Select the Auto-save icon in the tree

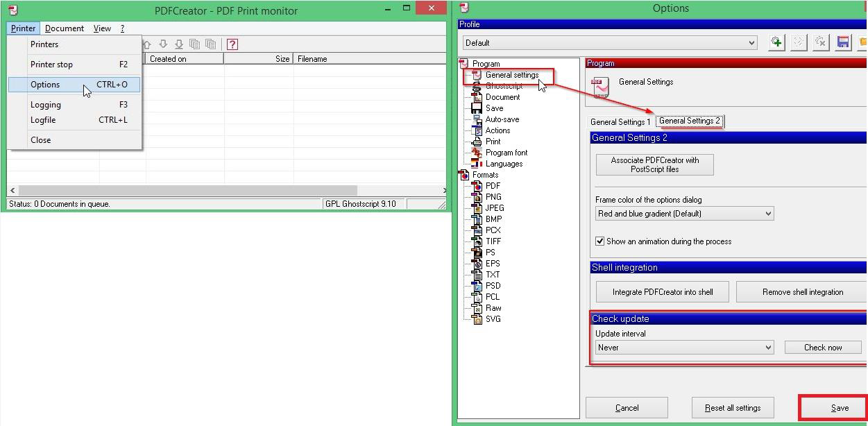coord(477,119)
